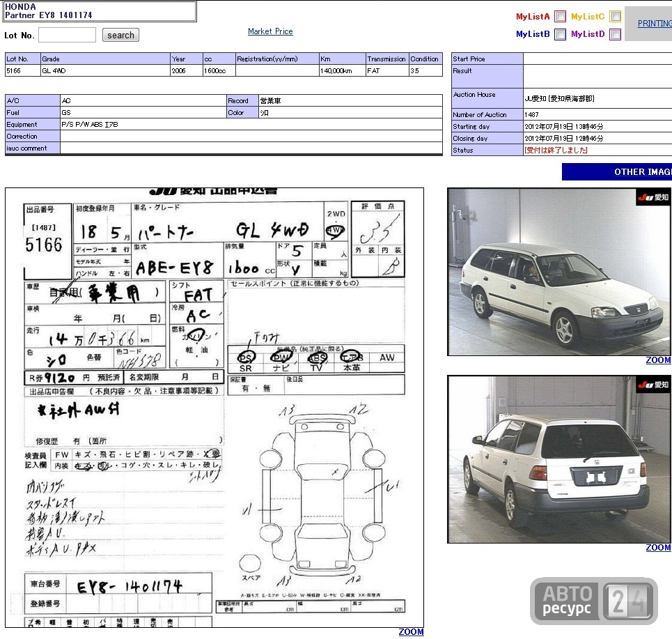Select the transmission value FAT

coord(373,71)
